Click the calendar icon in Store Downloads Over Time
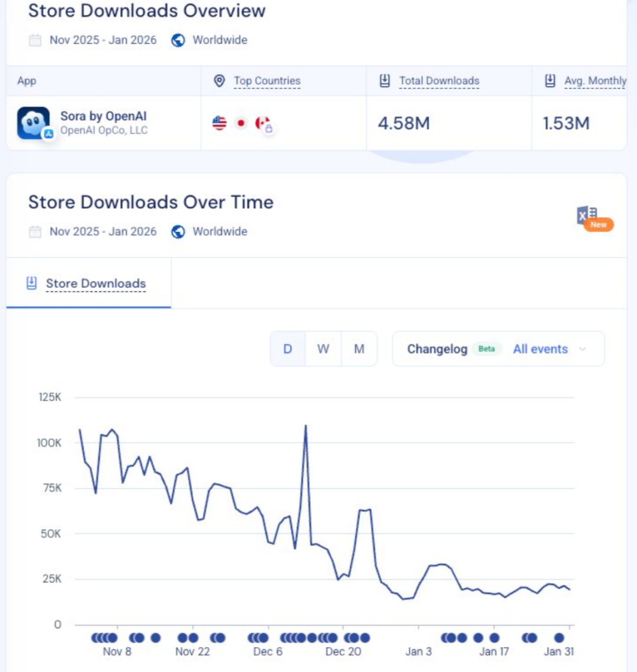Screen dimensions: 637x672 35,232
